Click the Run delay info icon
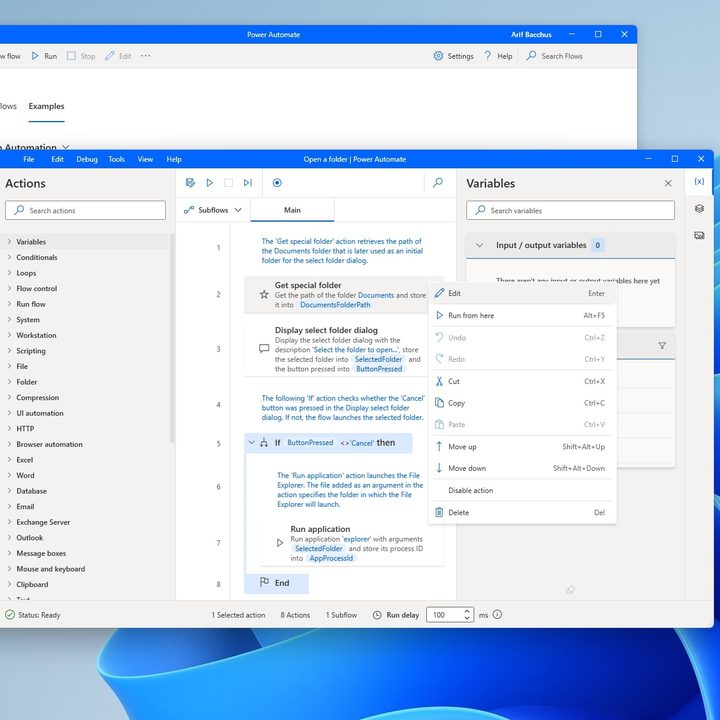Image resolution: width=720 pixels, height=720 pixels. click(497, 614)
